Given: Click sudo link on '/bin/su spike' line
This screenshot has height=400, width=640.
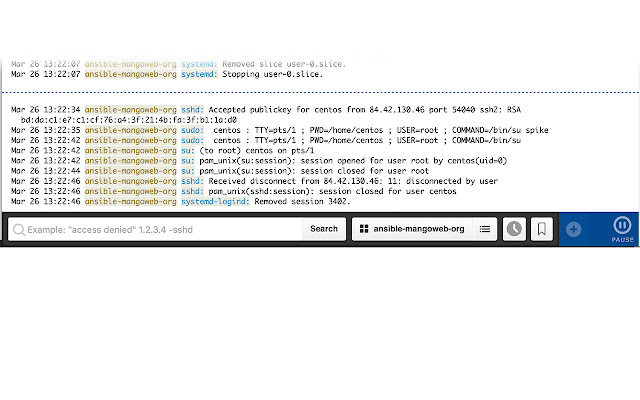Looking at the screenshot, I should pyautogui.click(x=192, y=130).
